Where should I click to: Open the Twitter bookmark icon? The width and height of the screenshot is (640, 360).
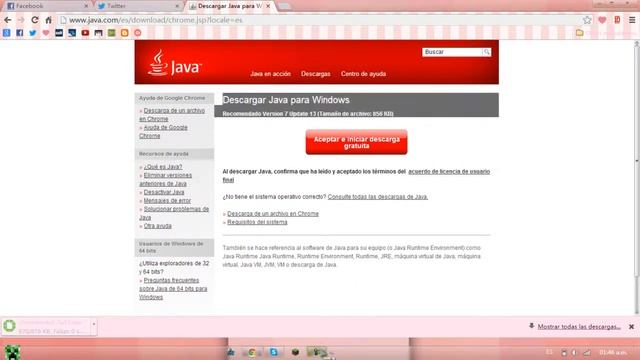coord(33,33)
